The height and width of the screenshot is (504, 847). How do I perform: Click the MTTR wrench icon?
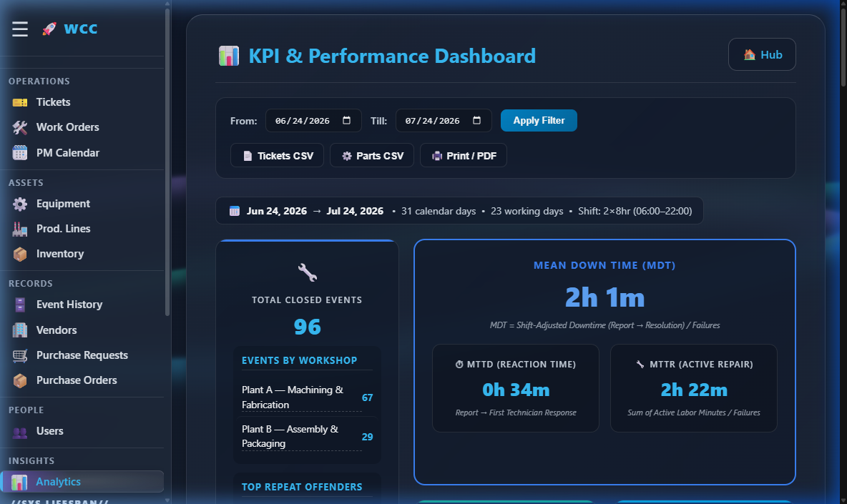pyautogui.click(x=640, y=365)
